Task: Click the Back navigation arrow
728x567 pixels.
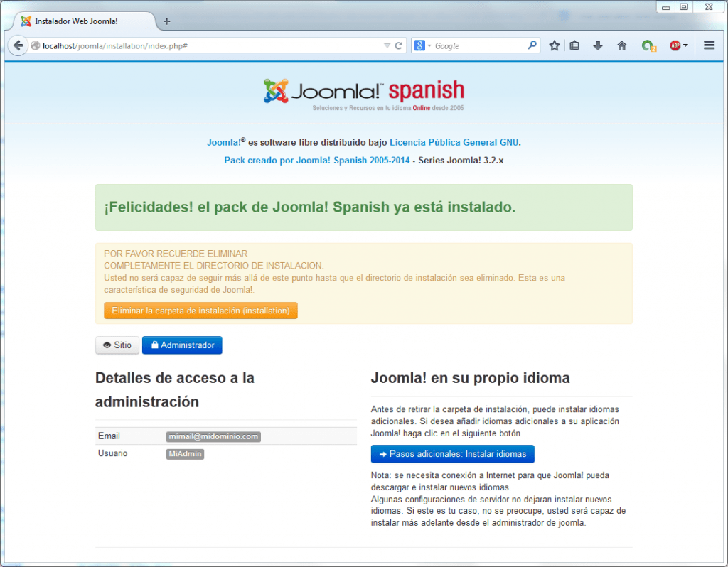Action: tap(18, 45)
